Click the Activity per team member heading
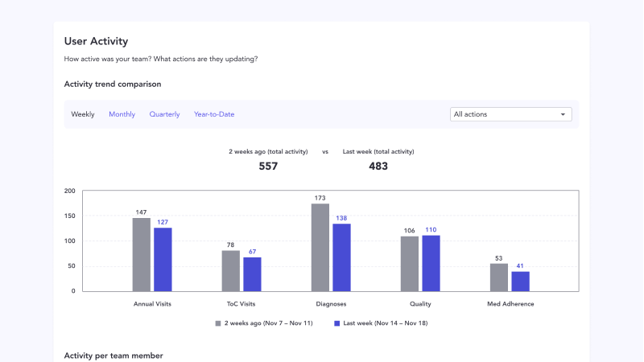The image size is (644, 362). pos(114,356)
